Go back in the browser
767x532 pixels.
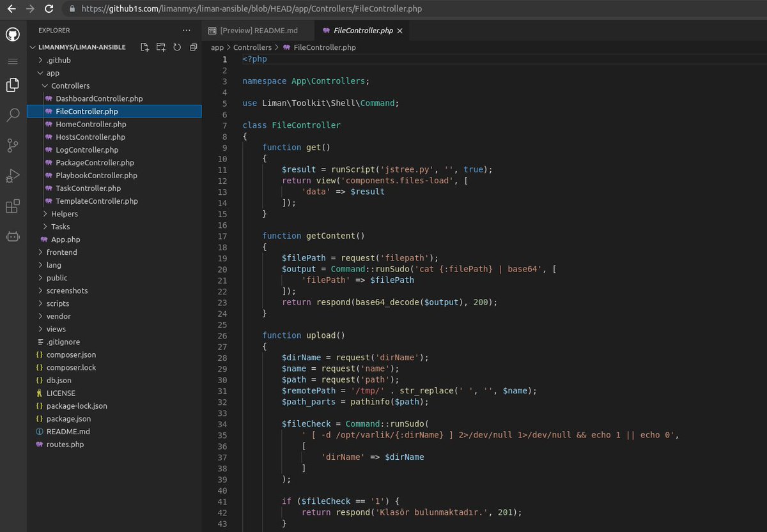click(x=11, y=10)
